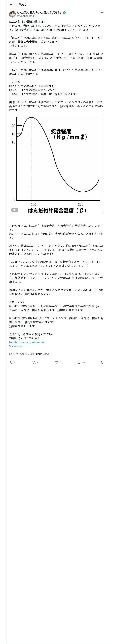Click the blue verified badge
The height and width of the screenshot is (644, 113).
[x=64, y=13]
